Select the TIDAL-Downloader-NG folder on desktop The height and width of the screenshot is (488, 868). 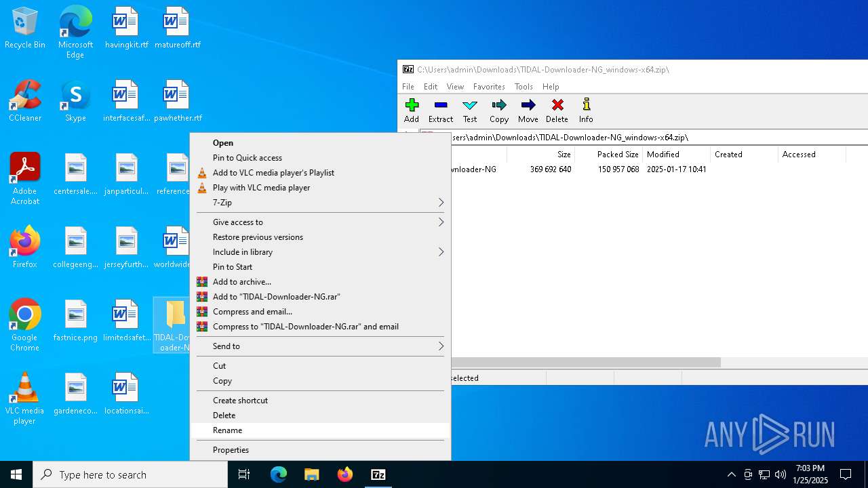(172, 325)
